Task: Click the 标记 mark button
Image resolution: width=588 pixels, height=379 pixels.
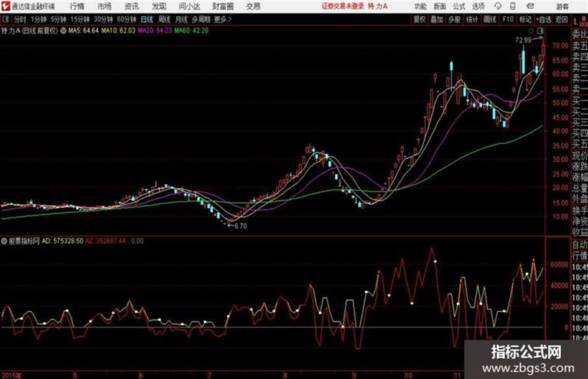Action: [x=525, y=19]
